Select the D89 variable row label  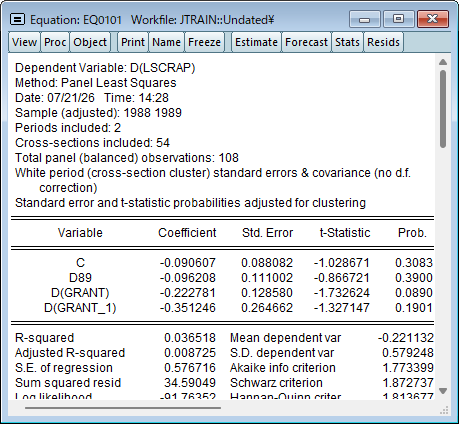click(80, 278)
